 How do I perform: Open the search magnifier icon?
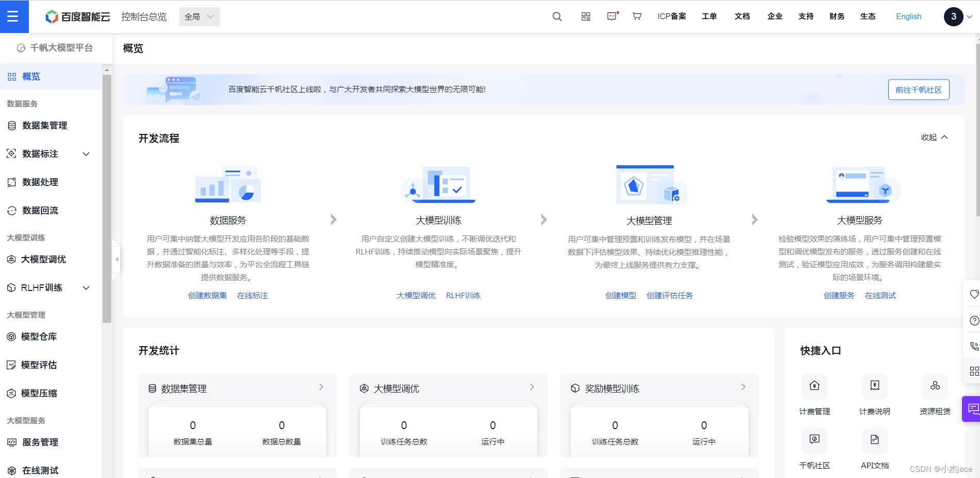pos(557,16)
